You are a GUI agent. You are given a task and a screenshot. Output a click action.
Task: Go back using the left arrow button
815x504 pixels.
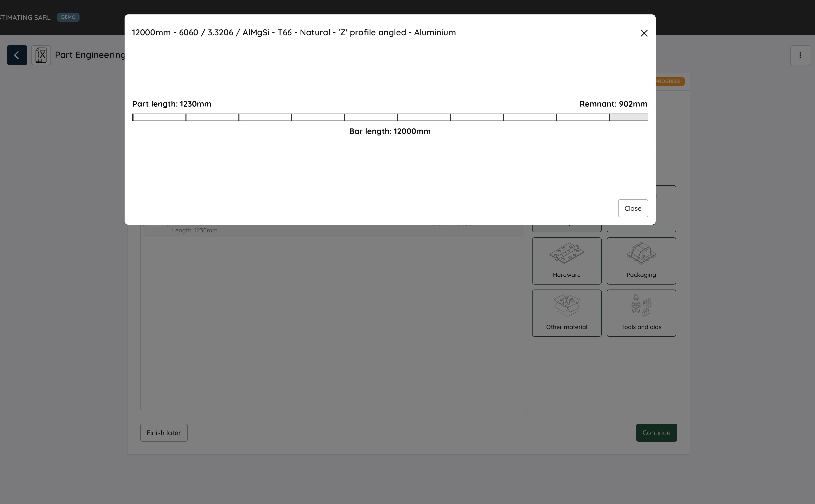click(17, 55)
